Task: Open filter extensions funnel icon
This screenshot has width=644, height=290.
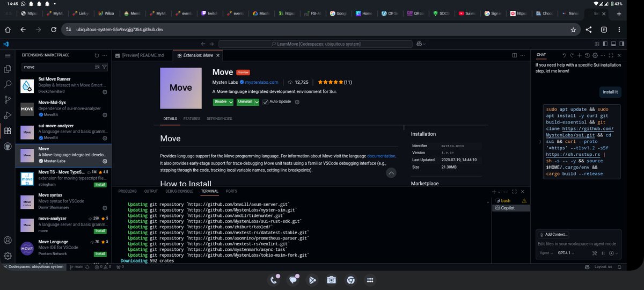Action: [104, 67]
